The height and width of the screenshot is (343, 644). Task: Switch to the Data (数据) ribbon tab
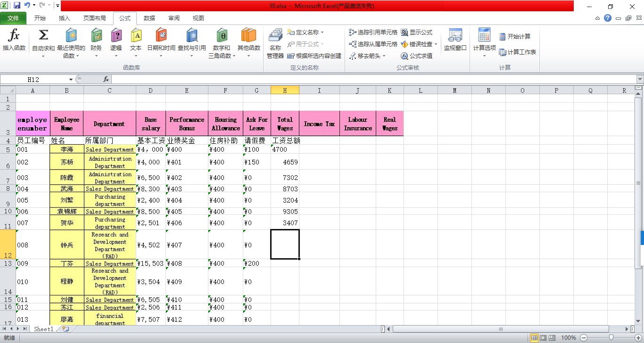click(149, 18)
